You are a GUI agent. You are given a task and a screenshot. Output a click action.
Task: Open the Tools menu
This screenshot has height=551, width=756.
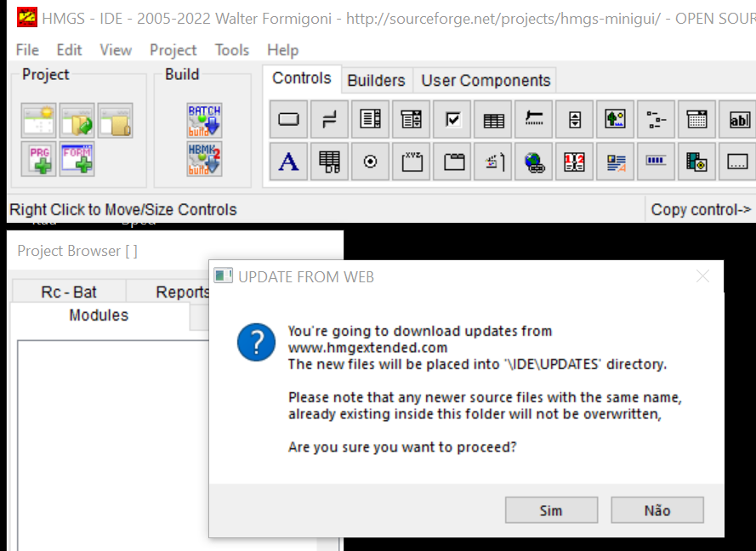232,50
